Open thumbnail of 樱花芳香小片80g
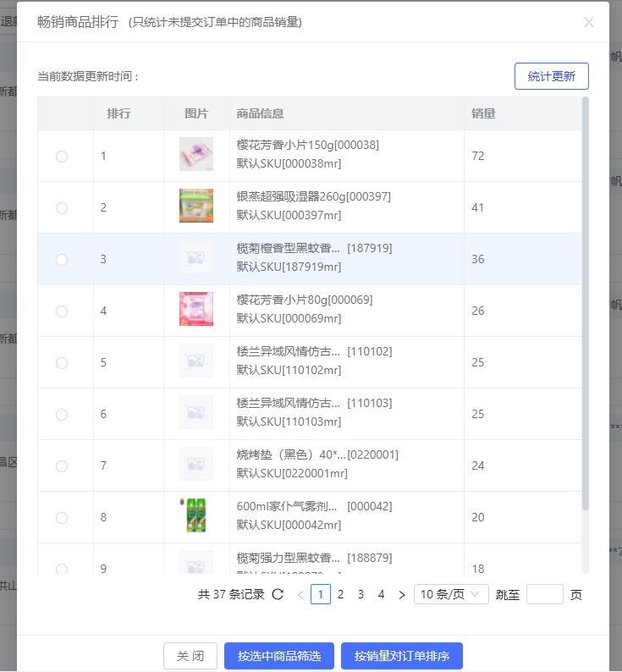This screenshot has width=622, height=672. tap(196, 309)
